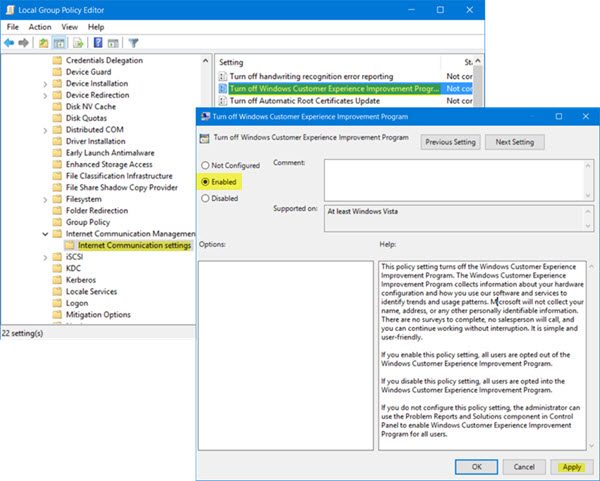Image resolution: width=600 pixels, height=481 pixels.
Task: Click the Local Group Policy Editor title icon
Action: (10, 10)
